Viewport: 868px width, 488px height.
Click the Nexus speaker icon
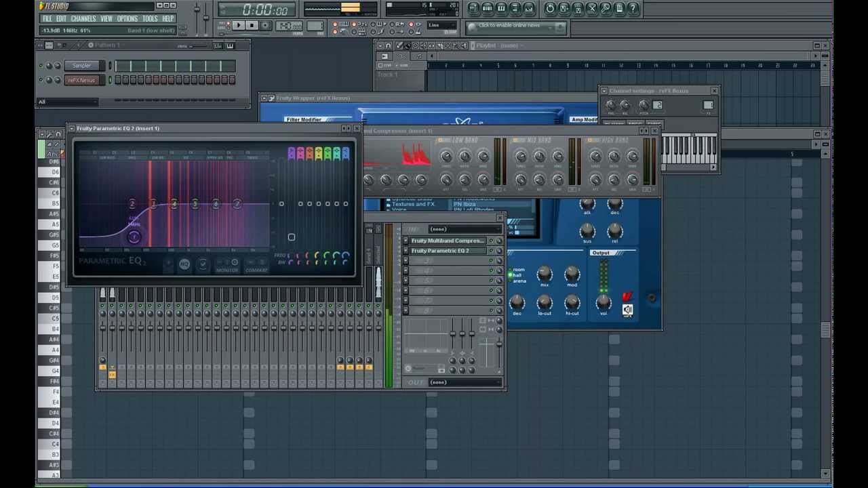[x=628, y=310]
